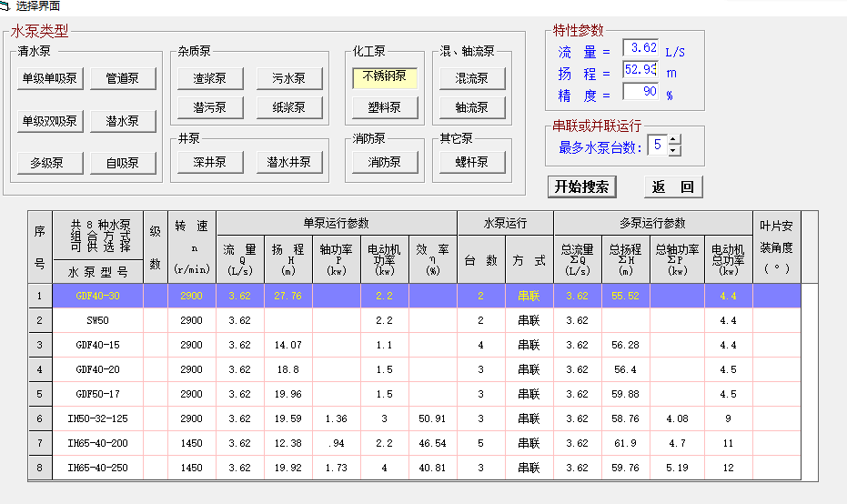The image size is (847, 504).
Task: Click the 1.36 shaft power cell
Action: (336, 418)
